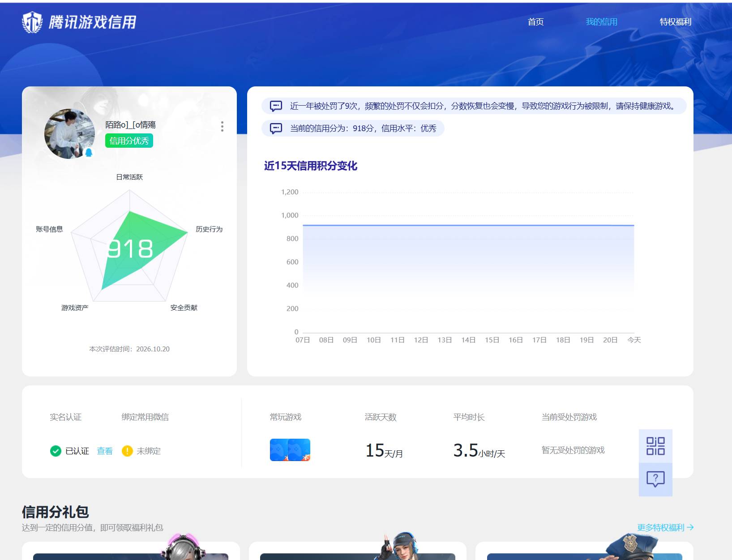Click the yellow warning icon beside 未绑定

pos(127,451)
